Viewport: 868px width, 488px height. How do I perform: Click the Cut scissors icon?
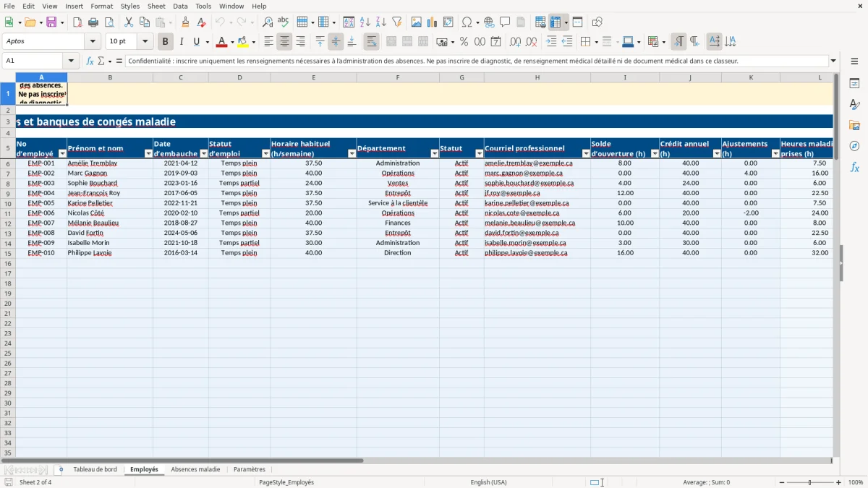pyautogui.click(x=128, y=22)
